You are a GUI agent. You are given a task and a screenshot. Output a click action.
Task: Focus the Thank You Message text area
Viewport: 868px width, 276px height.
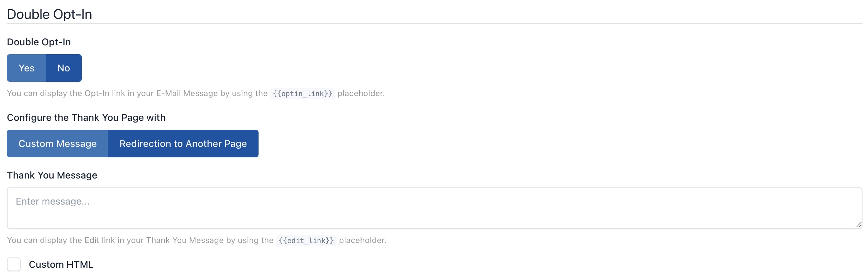[x=434, y=213]
